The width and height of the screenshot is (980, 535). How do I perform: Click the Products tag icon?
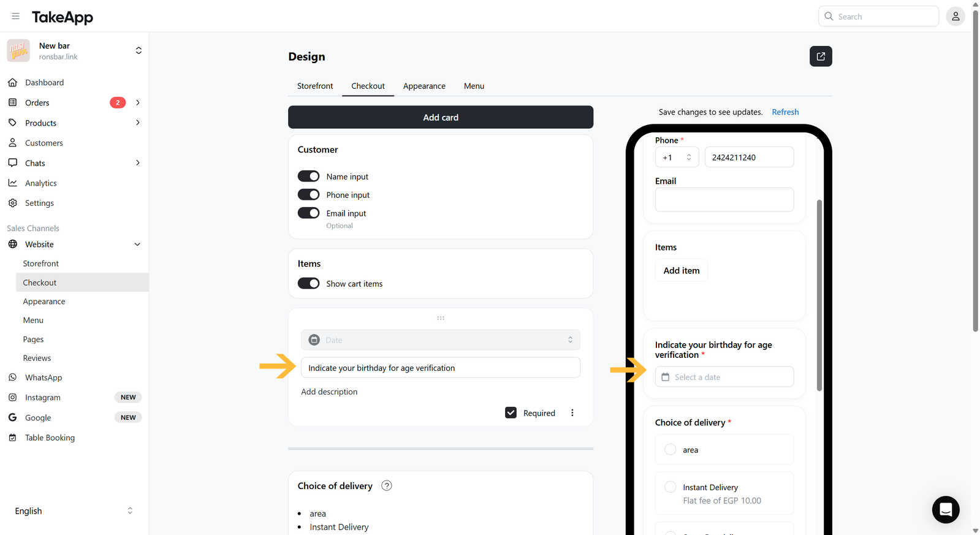point(13,123)
